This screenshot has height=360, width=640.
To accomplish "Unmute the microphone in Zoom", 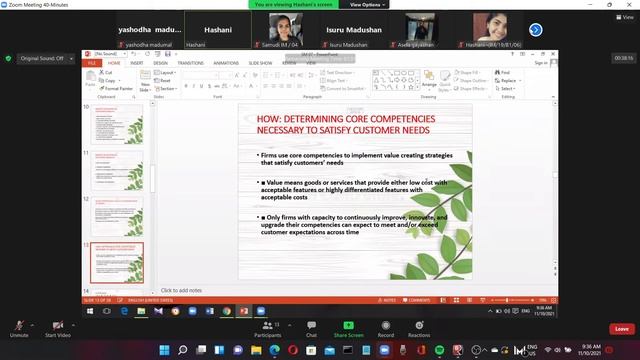I will (x=19, y=329).
